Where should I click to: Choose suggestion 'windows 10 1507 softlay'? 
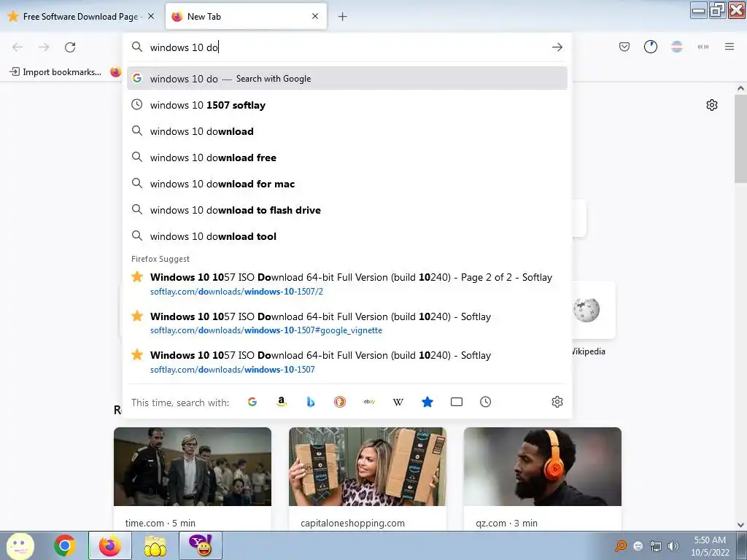(347, 105)
